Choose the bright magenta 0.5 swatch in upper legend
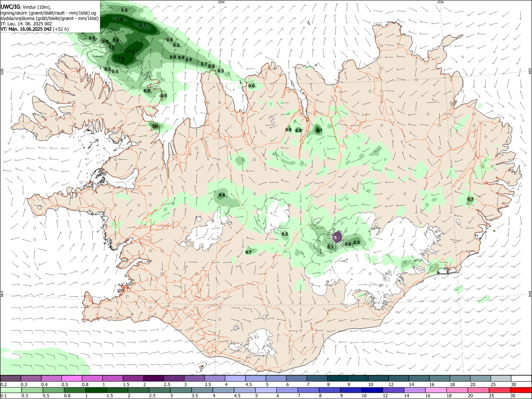Image resolution: width=532 pixels, height=399 pixels. pos(72,378)
